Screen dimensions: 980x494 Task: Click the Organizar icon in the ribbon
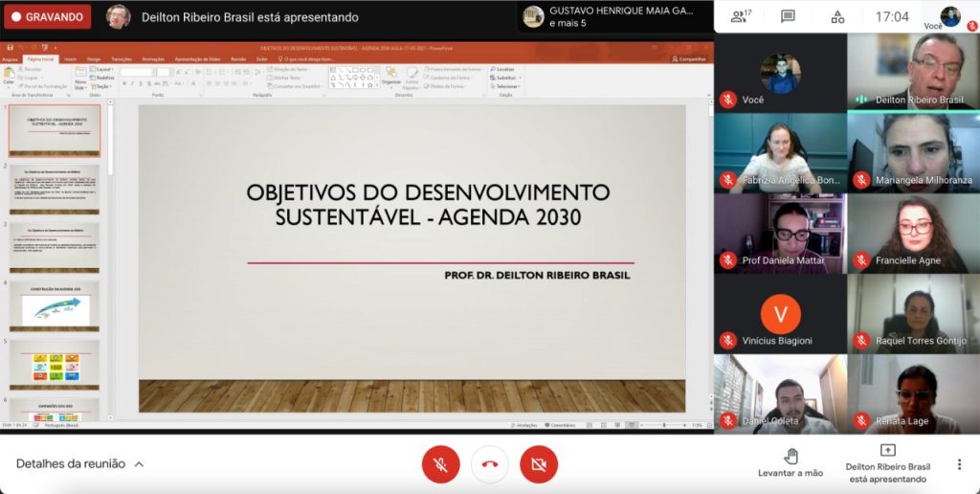point(391,76)
